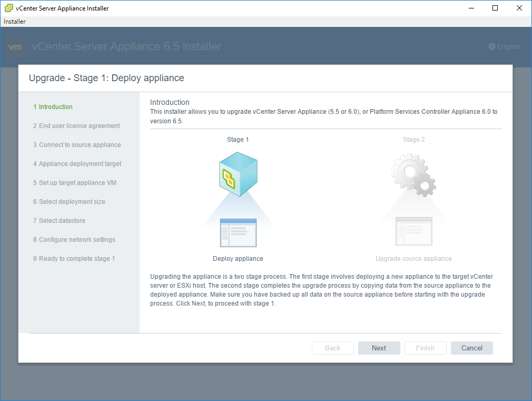Click the Stage 1 cube appliance icon
The image size is (532, 401).
pyautogui.click(x=238, y=174)
